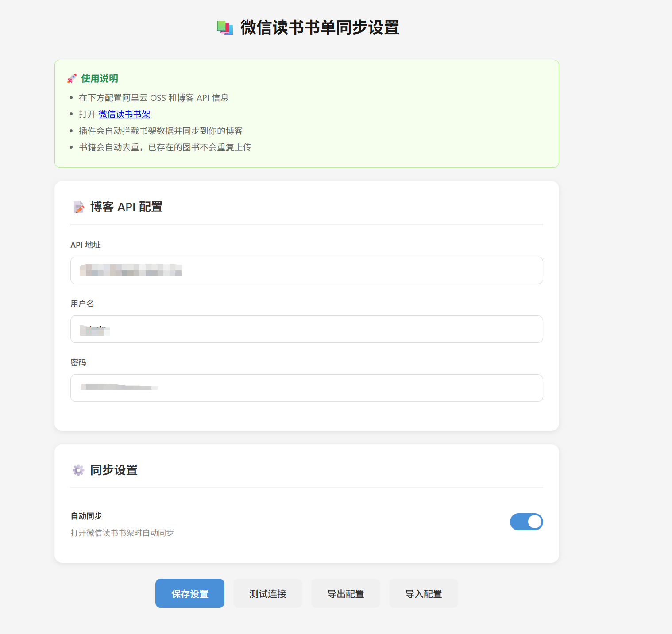Image resolution: width=672 pixels, height=634 pixels.
Task: Import settings via 导入配置 button
Action: click(423, 594)
